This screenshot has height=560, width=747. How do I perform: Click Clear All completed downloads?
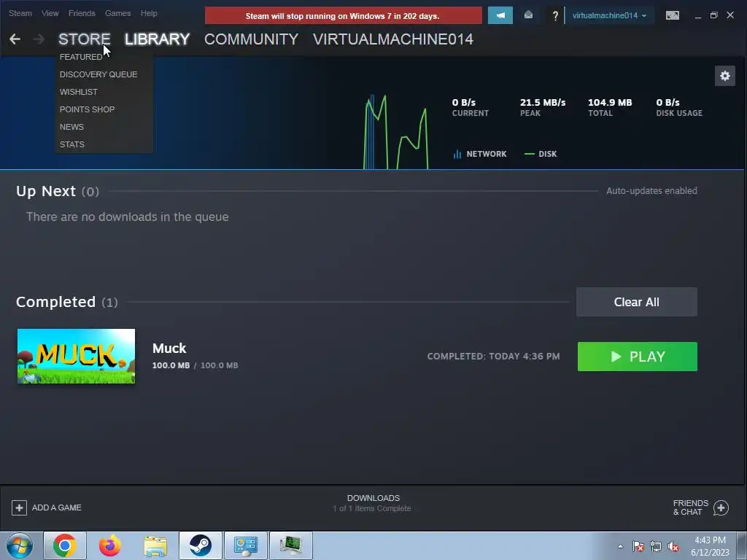point(636,302)
